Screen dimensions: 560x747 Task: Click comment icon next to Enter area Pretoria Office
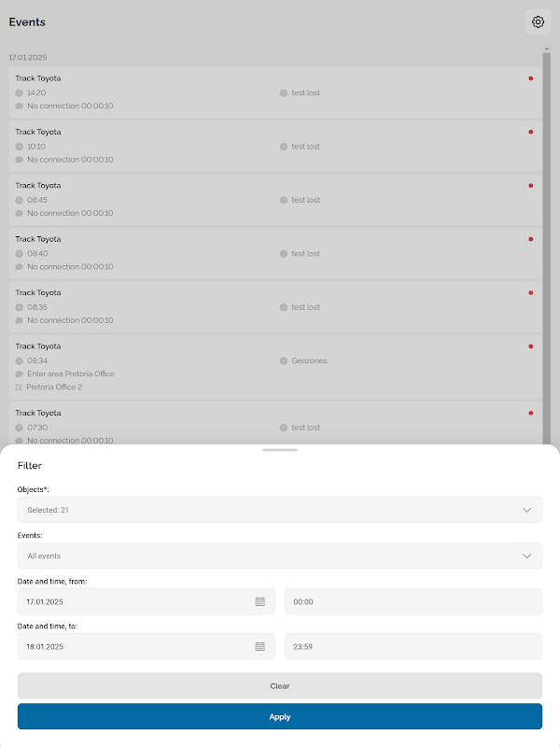tap(19, 373)
